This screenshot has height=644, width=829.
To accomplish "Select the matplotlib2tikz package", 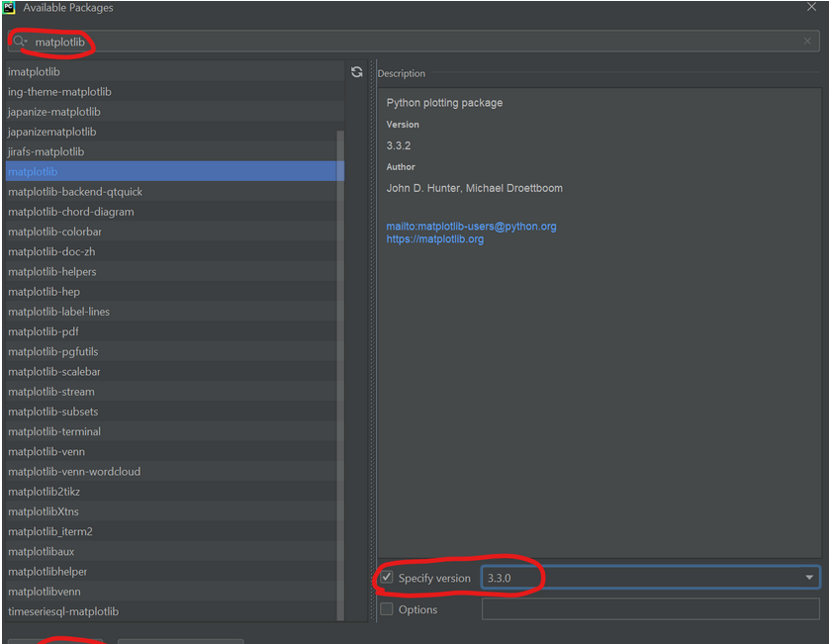I will click(x=174, y=492).
